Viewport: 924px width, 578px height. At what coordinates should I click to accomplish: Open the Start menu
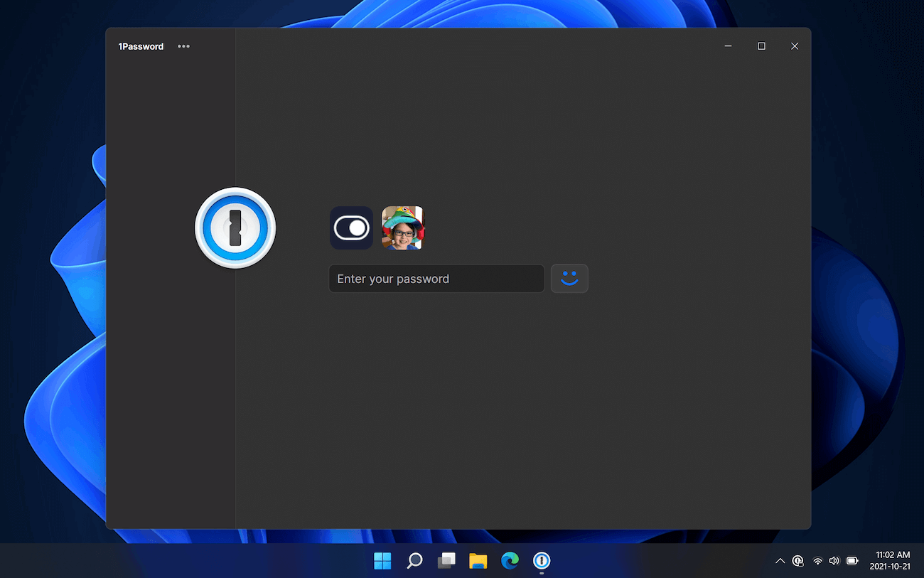point(382,561)
